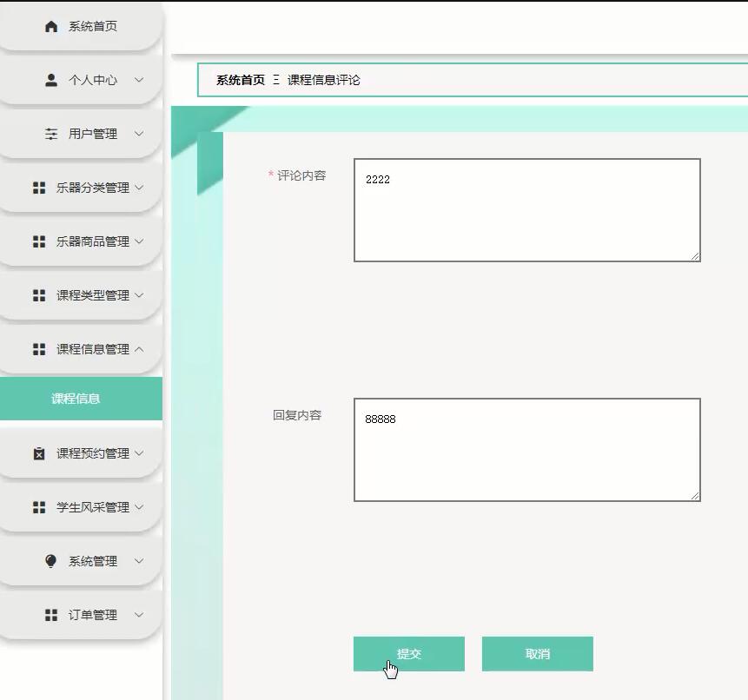Click the home icon next to 系统首页
748x700 pixels.
coord(50,26)
